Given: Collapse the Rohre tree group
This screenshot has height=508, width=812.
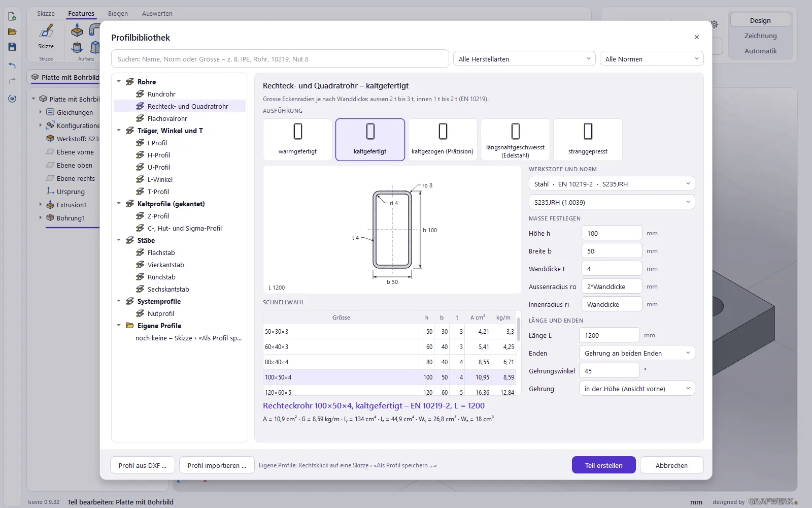Looking at the screenshot, I should [119, 81].
